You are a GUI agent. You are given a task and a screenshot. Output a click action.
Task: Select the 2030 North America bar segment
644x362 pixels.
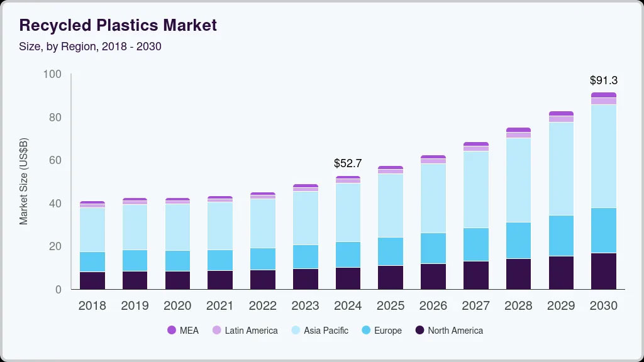(x=603, y=271)
